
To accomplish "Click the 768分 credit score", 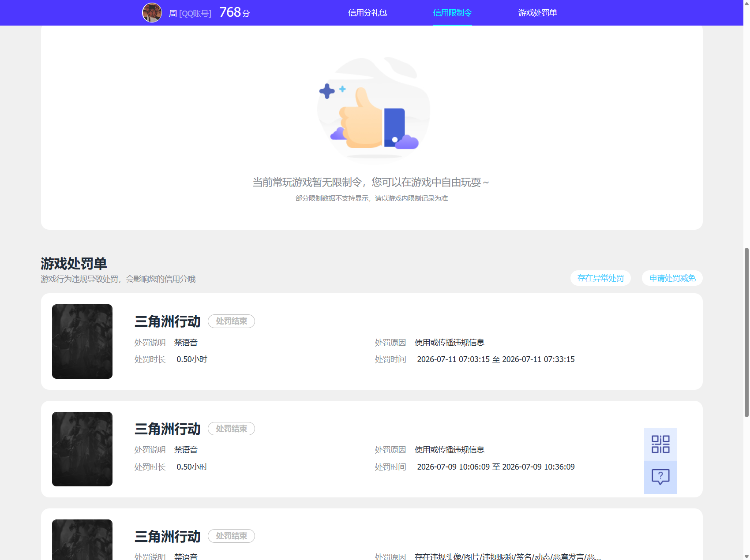I will (x=235, y=12).
